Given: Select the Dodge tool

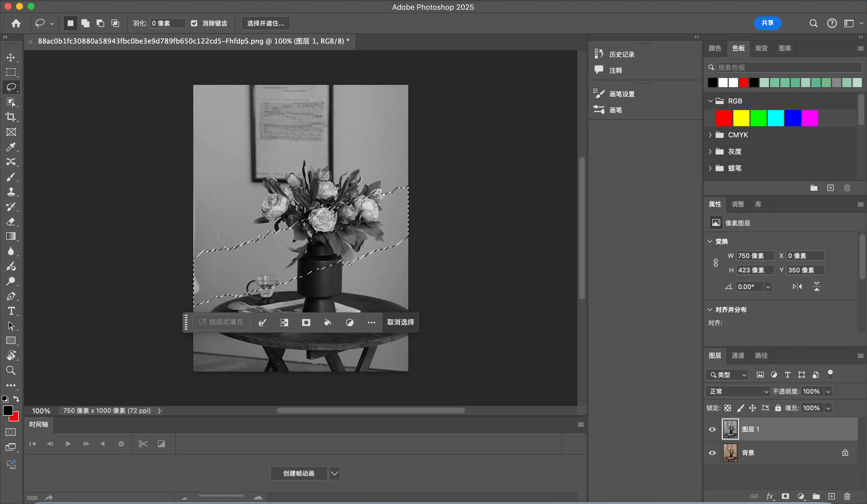Looking at the screenshot, I should (x=11, y=281).
